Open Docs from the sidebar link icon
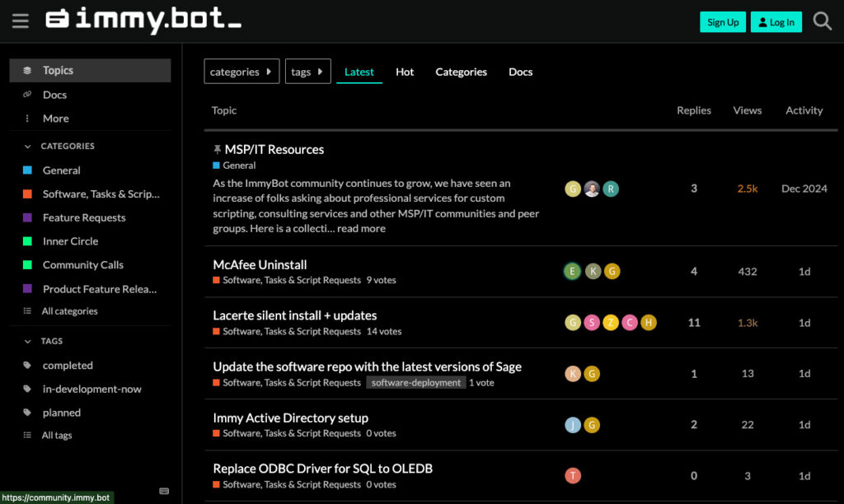844x504 pixels. click(x=54, y=94)
